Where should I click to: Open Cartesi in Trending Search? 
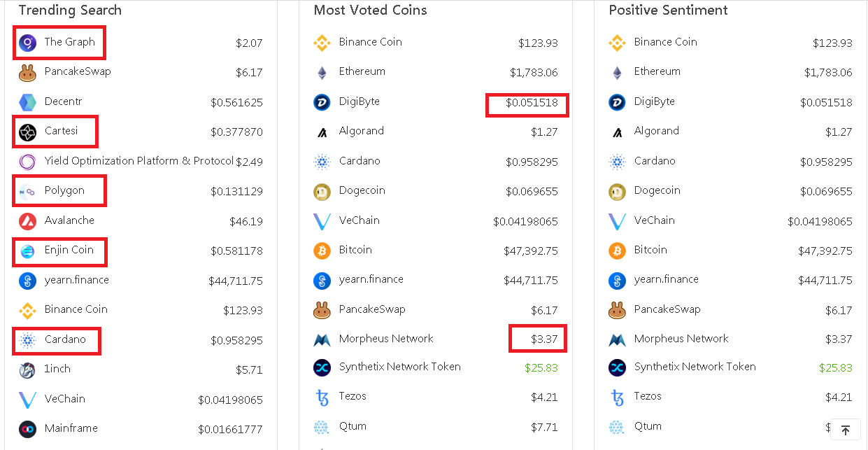(62, 131)
